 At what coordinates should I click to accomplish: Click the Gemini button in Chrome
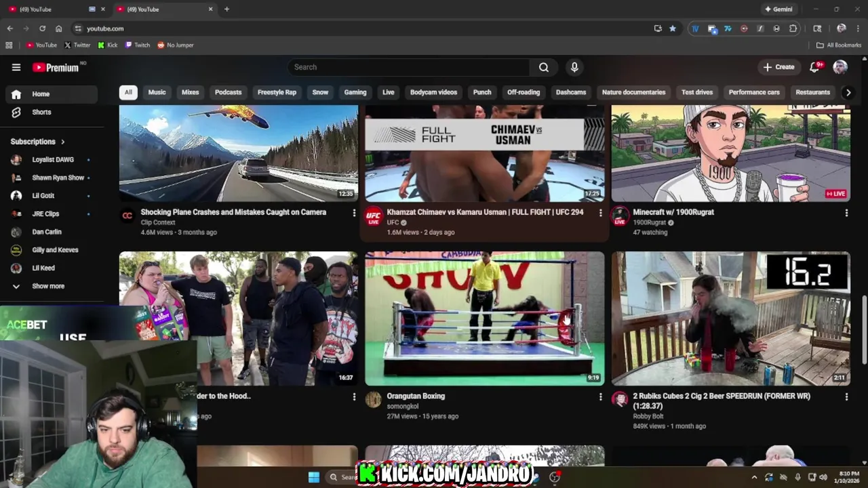(778, 9)
